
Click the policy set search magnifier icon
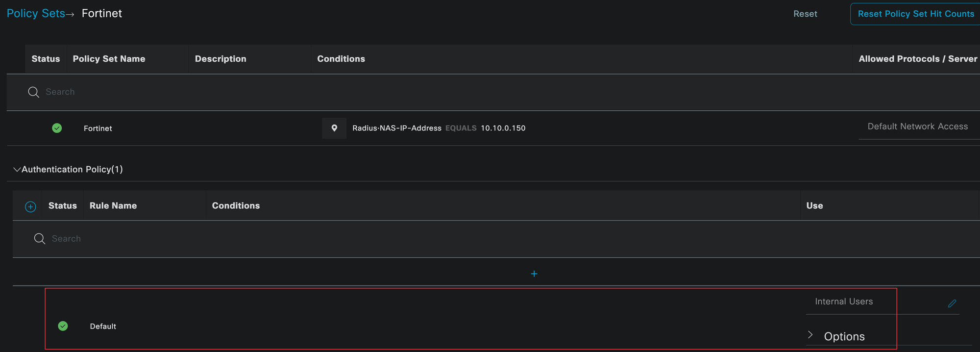[x=33, y=92]
